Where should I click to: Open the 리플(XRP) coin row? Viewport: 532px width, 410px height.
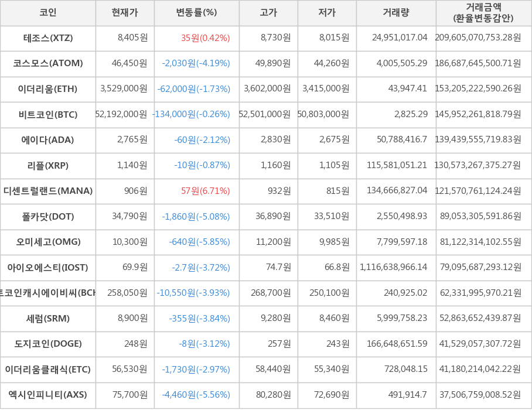point(48,166)
